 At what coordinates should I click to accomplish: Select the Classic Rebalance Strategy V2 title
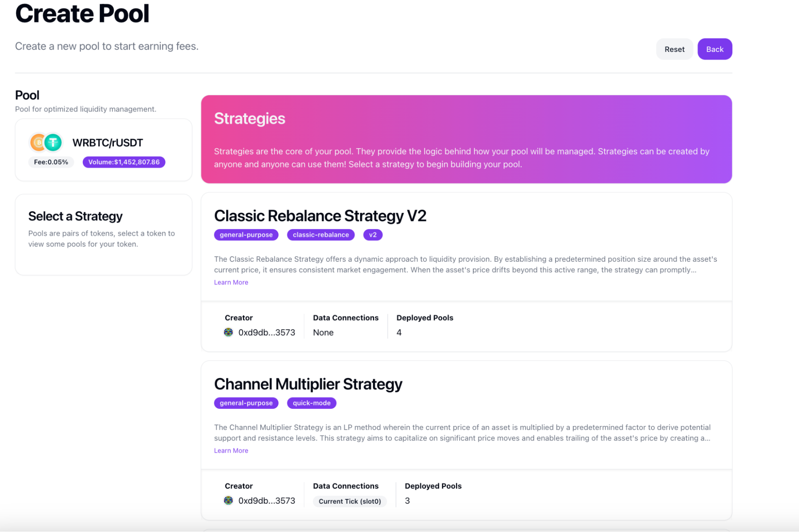(x=320, y=216)
